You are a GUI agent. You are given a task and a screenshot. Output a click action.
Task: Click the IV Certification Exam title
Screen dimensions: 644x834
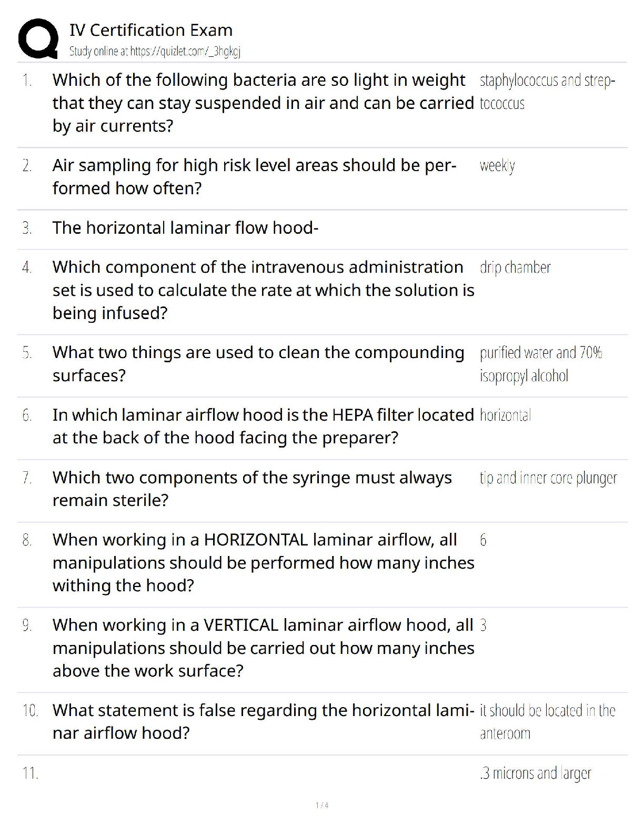[x=151, y=30]
